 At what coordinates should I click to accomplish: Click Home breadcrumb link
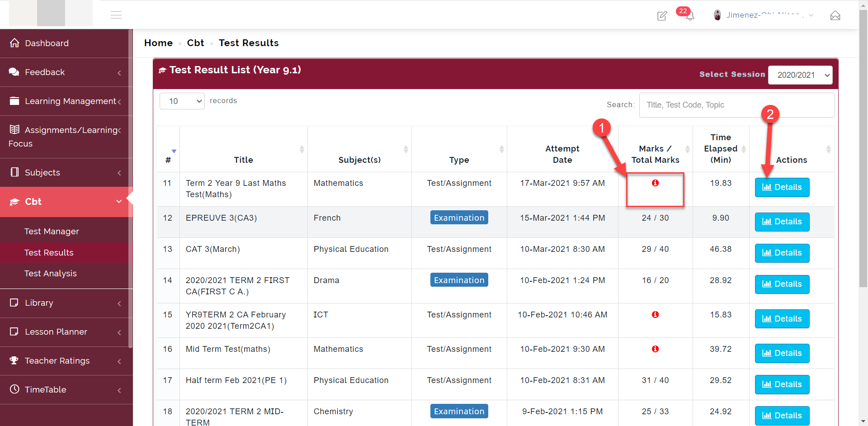(158, 43)
